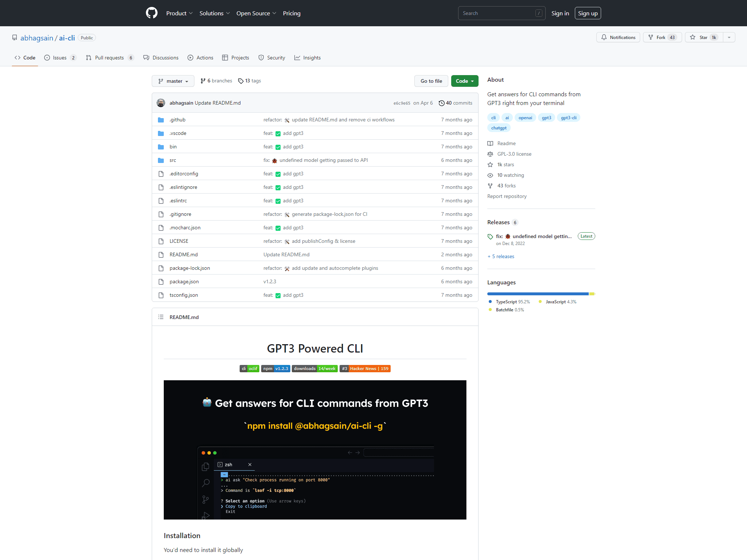
Task: Star the repository
Action: coord(704,37)
